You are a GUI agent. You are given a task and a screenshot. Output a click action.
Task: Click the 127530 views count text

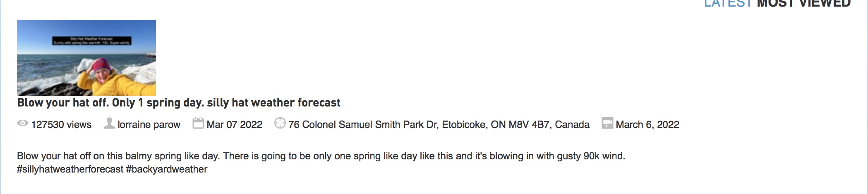[x=61, y=125]
